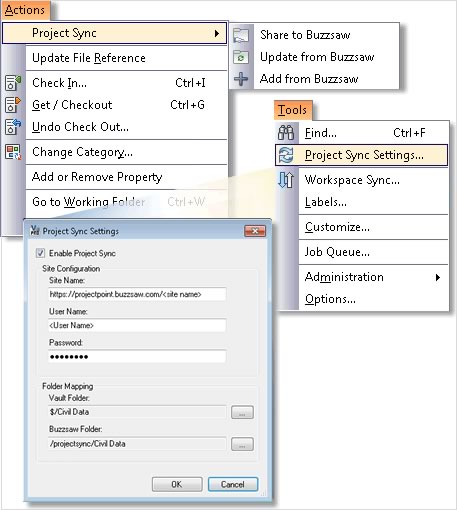Expand the Project Sync submenu arrow
457x510 pixels.
pos(217,33)
